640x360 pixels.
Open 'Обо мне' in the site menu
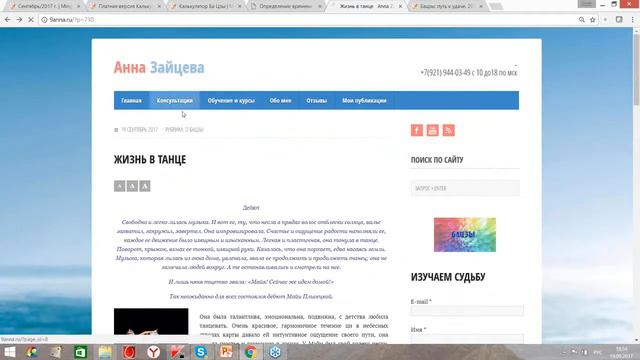click(x=280, y=100)
